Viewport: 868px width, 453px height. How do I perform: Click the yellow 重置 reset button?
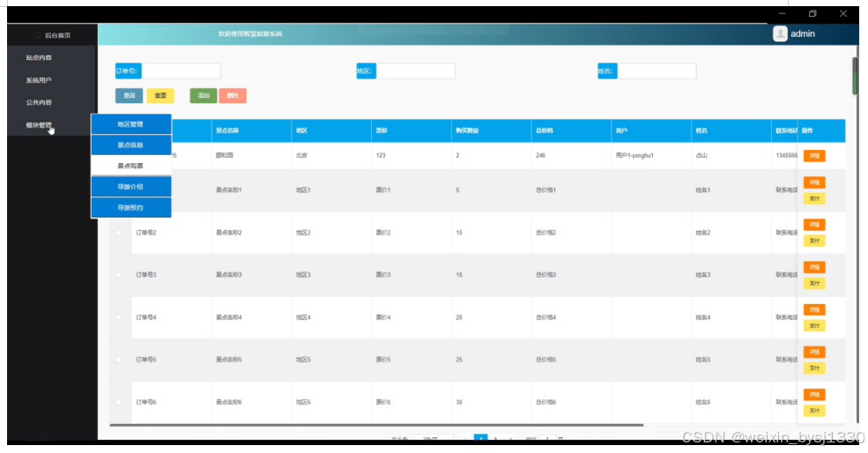tap(160, 96)
